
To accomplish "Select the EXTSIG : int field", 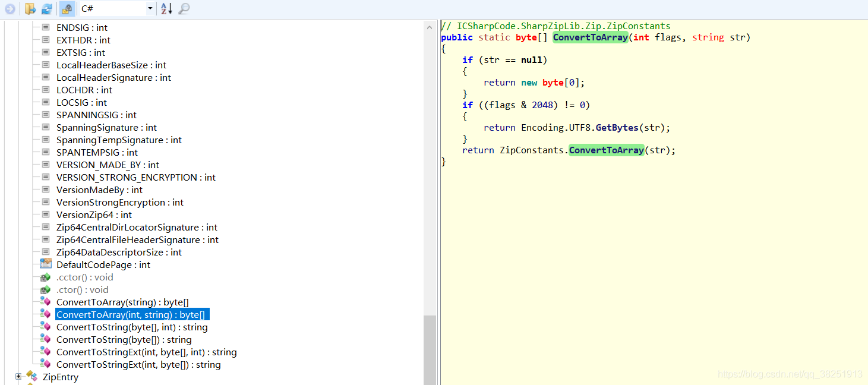I will point(81,52).
